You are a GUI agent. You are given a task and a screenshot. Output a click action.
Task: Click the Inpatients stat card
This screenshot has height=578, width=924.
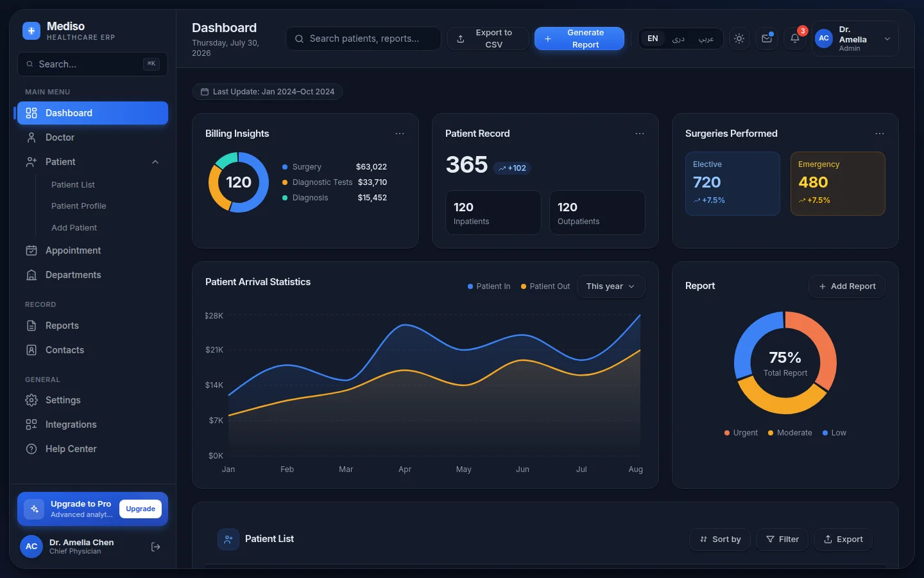[493, 213]
